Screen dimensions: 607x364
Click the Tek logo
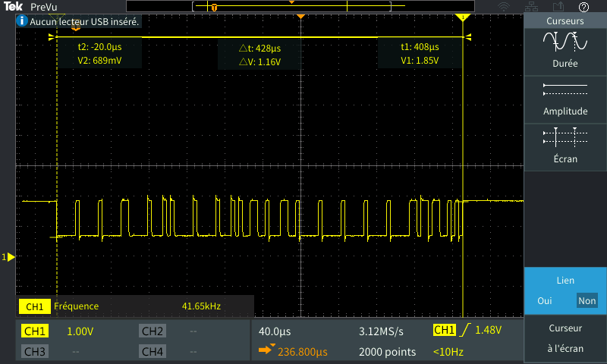13,7
